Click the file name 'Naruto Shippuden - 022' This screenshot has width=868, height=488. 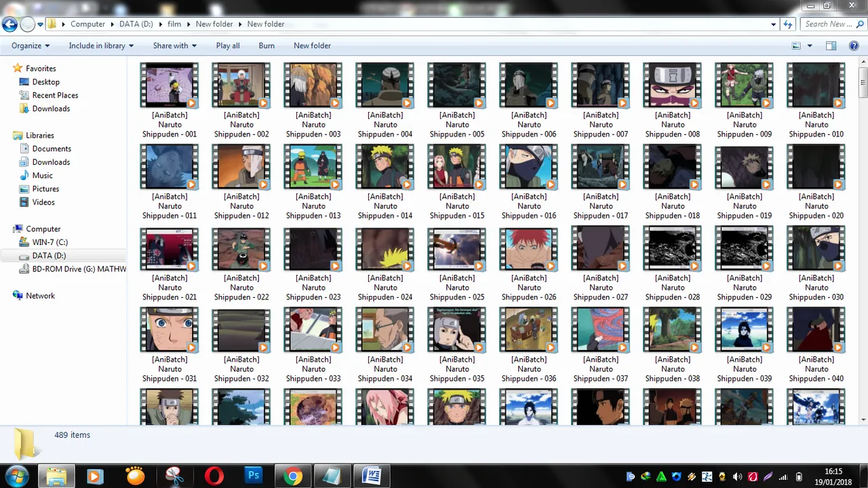pos(241,288)
